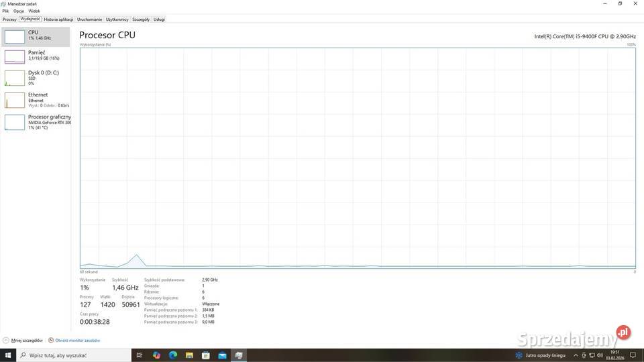The image size is (644, 362).
Task: Click the 9,0 MB L3 cache value
Action: pyautogui.click(x=208, y=322)
